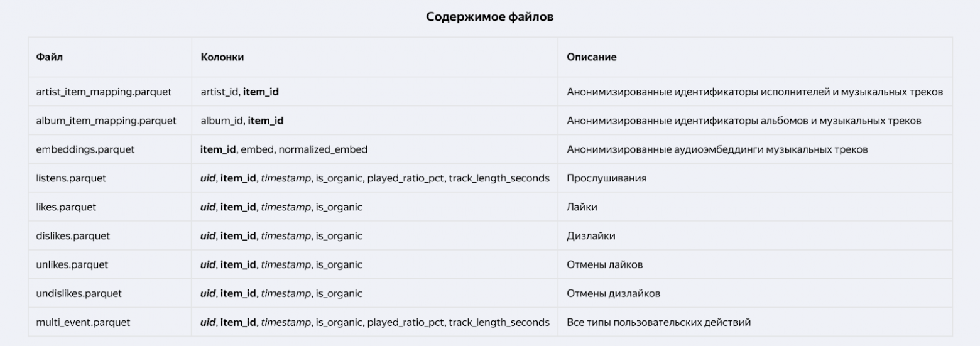Click the 'Содержимое файлов' table title

489,17
